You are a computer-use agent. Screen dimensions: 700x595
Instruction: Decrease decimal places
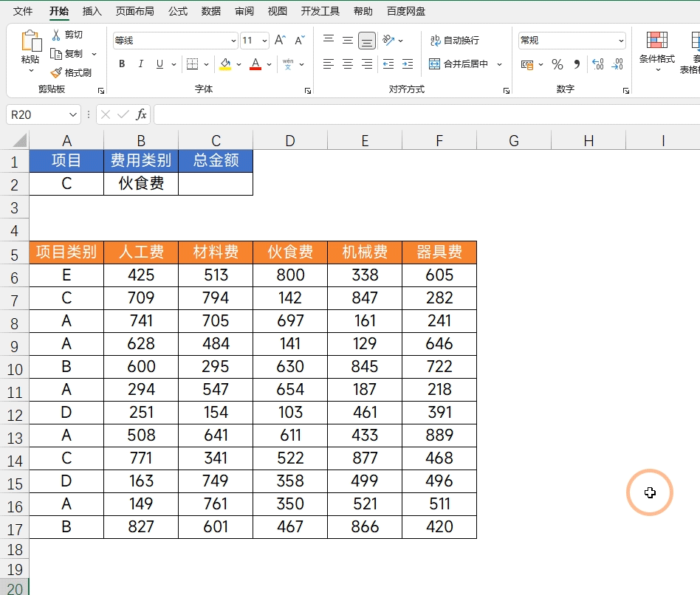click(x=617, y=64)
